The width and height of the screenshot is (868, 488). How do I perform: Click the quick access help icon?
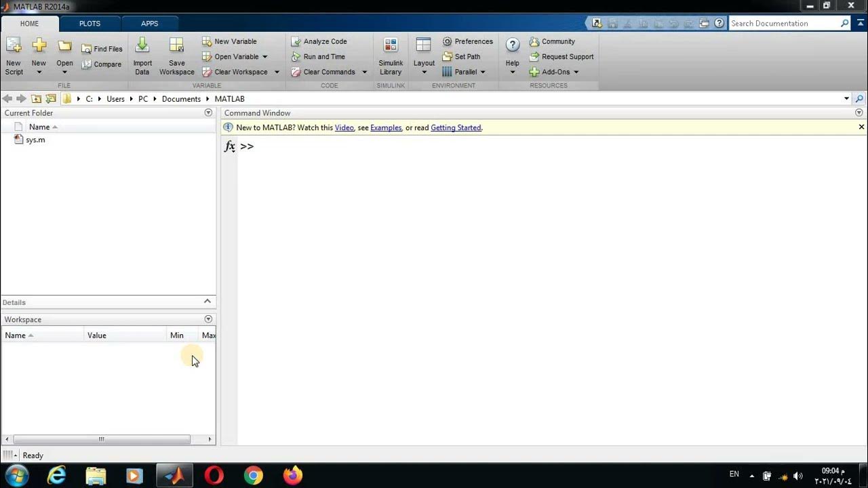pos(719,23)
